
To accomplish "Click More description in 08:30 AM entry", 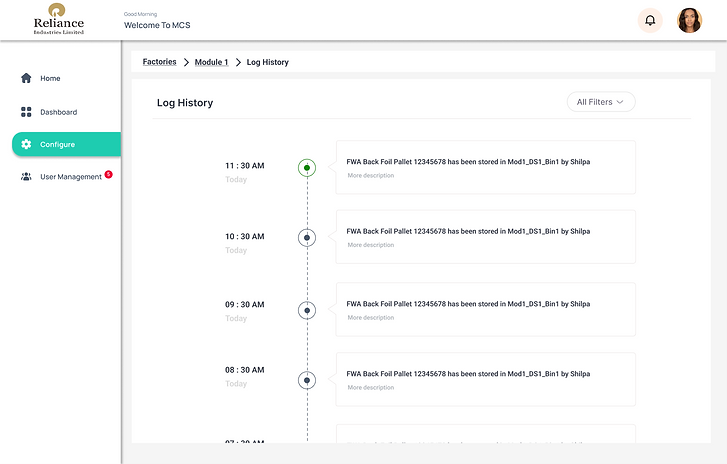I will tap(371, 388).
